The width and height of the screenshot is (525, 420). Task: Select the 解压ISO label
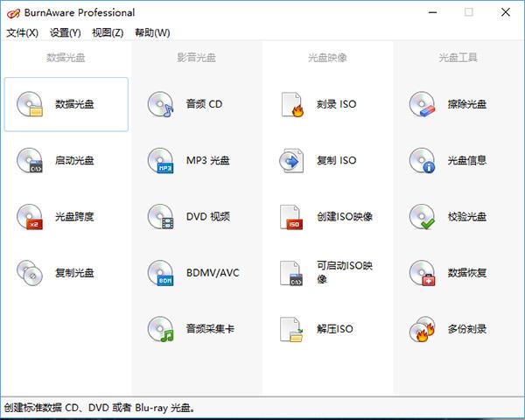coord(335,329)
